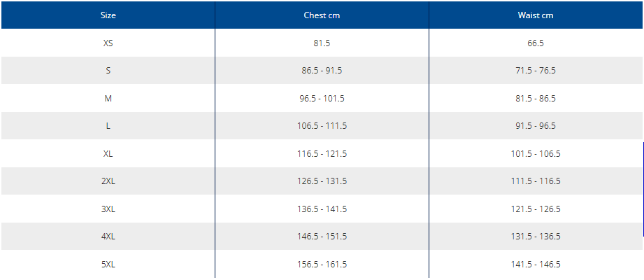
Task: Click waist range 141.5 - 146.5
Action: tap(536, 265)
